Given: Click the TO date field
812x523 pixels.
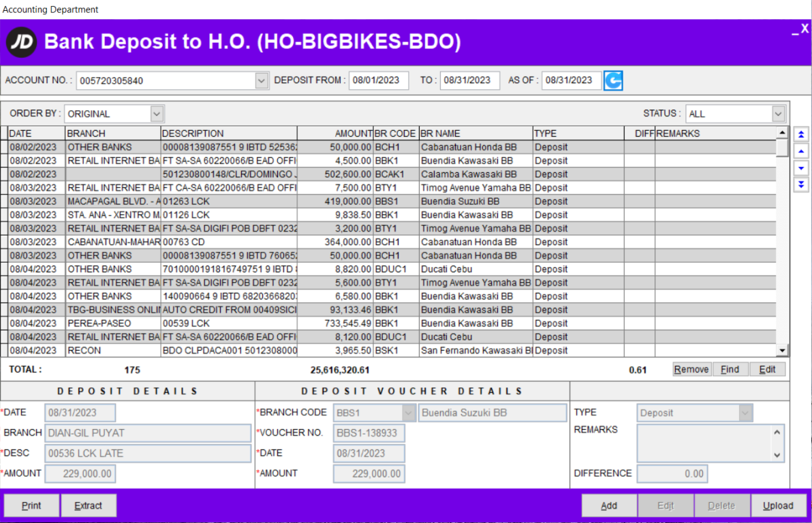Looking at the screenshot, I should (470, 80).
